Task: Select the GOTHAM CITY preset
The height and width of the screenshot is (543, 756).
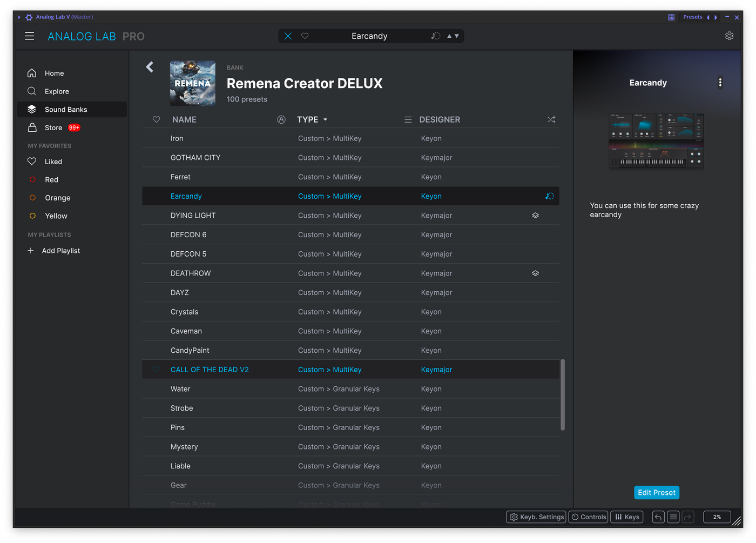Action: click(351, 158)
